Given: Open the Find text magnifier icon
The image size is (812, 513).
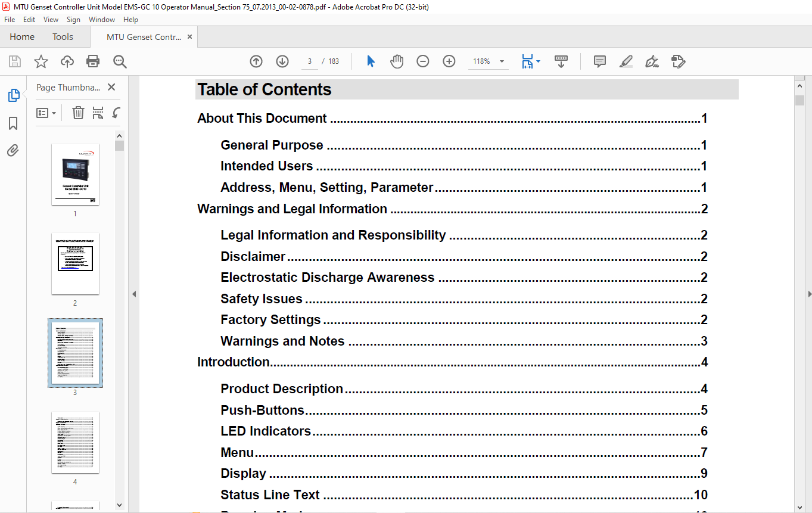Looking at the screenshot, I should 120,61.
